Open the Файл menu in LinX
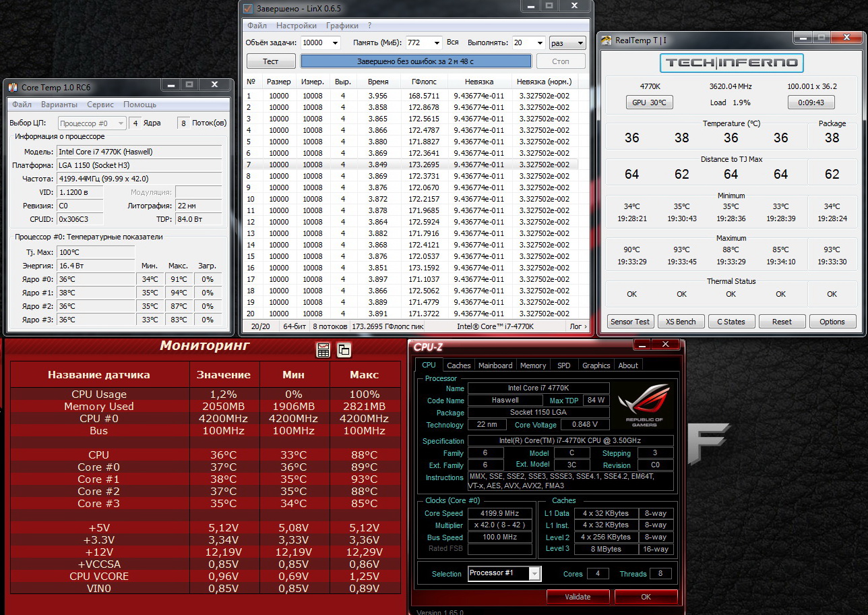 (257, 26)
